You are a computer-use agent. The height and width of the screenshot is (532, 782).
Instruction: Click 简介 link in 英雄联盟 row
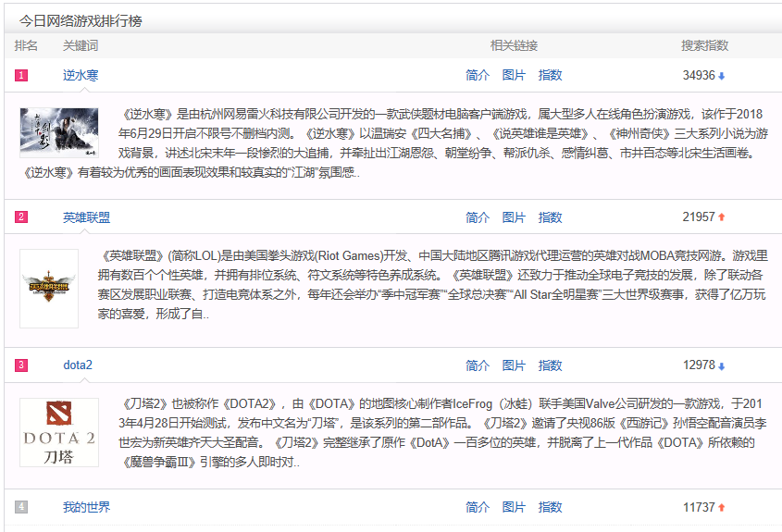click(478, 217)
